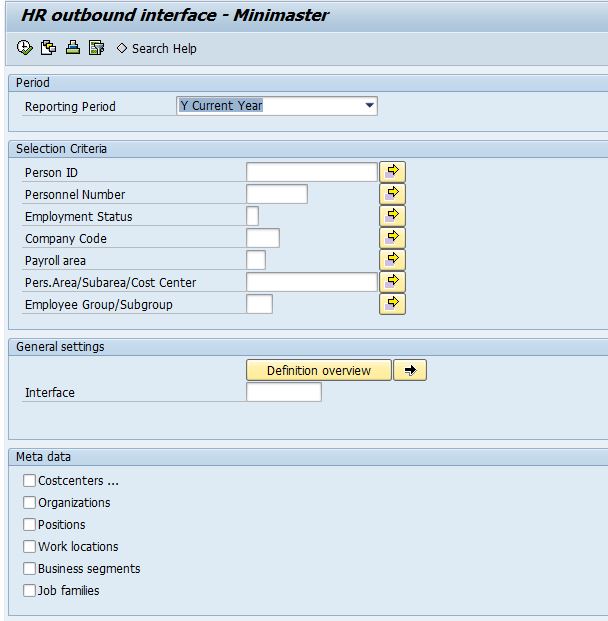Open multiple selection for Company Code
Screen dimensions: 608x621
[392, 238]
